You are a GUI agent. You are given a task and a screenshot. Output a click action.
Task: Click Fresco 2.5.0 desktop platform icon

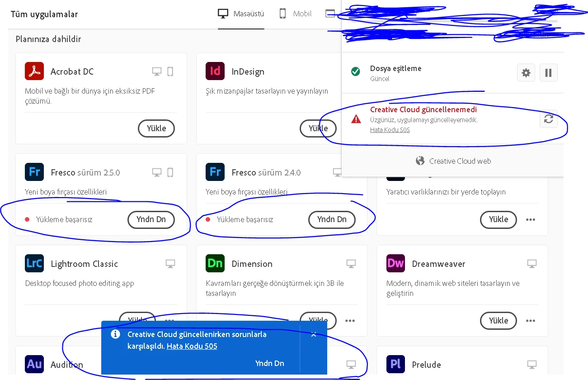[157, 172]
